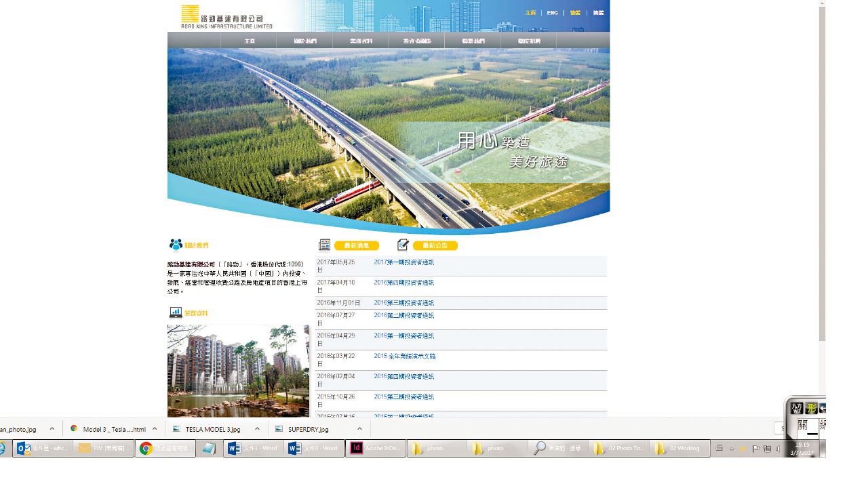Open download menu for Model 3 Tesla html

(155, 429)
